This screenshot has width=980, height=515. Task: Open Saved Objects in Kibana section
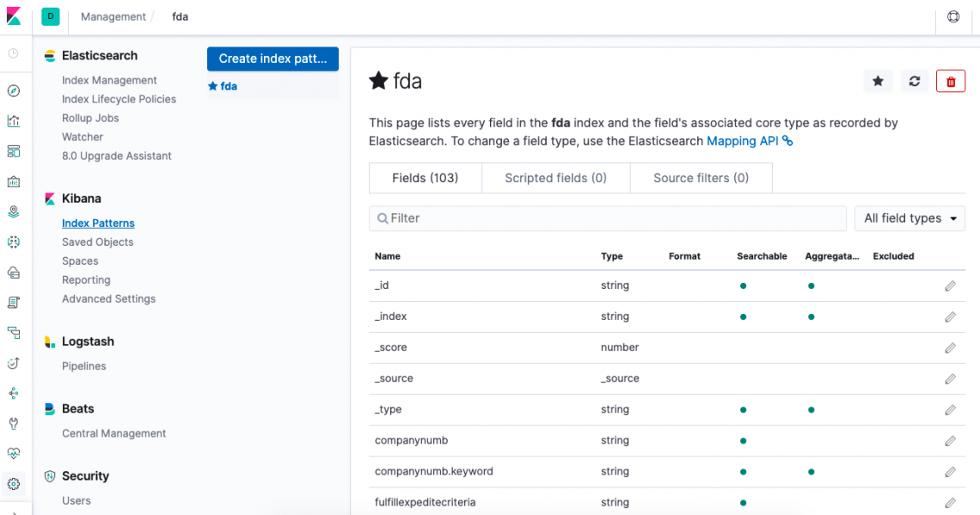tap(97, 242)
